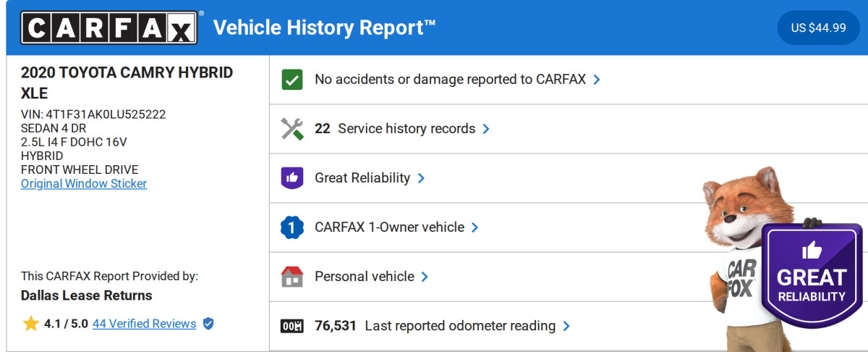Click the CARFAX logo in the header

[109, 28]
